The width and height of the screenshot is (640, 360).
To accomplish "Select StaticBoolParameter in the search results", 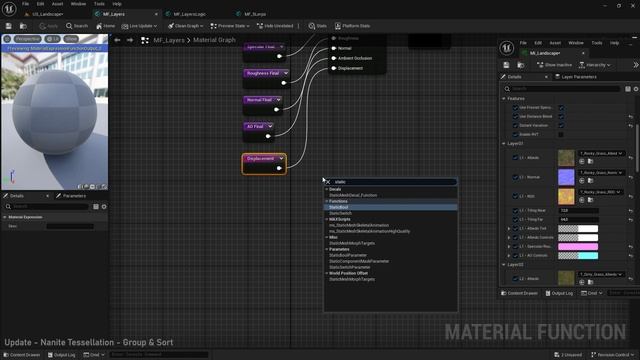I will pyautogui.click(x=391, y=256).
